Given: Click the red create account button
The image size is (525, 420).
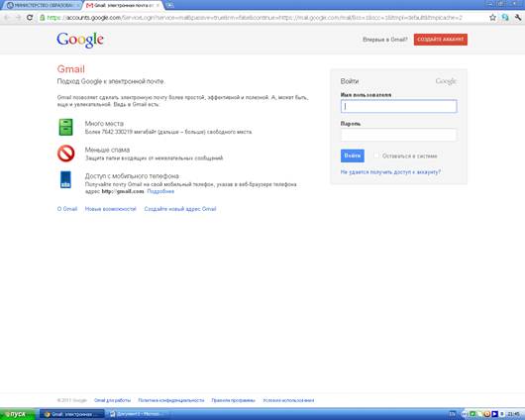Looking at the screenshot, I should [440, 40].
